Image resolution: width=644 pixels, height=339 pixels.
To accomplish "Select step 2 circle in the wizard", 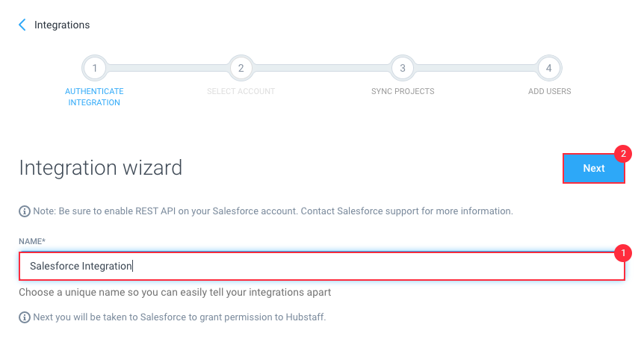I will coord(241,68).
